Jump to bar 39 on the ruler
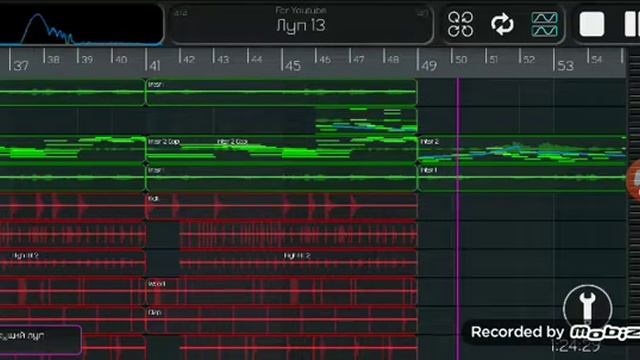The height and width of the screenshot is (360, 640). tap(87, 60)
